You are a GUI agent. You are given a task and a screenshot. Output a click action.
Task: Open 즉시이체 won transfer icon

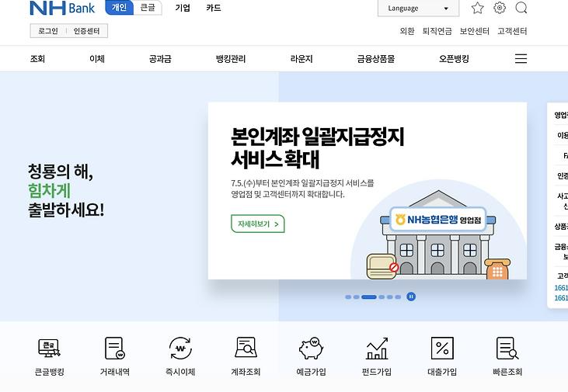point(180,348)
